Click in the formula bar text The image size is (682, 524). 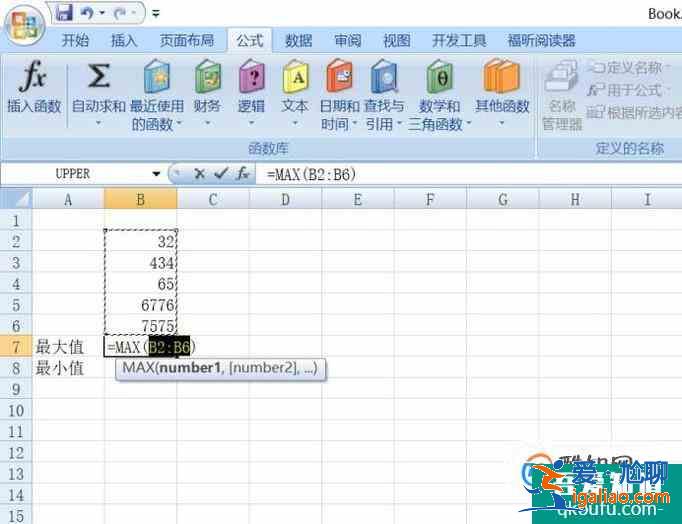pos(311,174)
